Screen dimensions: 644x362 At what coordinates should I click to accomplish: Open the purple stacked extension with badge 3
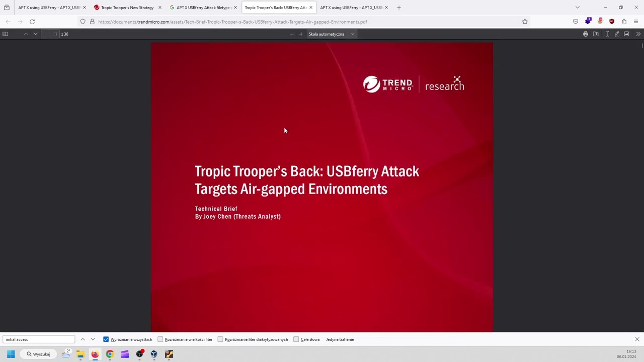pyautogui.click(x=588, y=21)
